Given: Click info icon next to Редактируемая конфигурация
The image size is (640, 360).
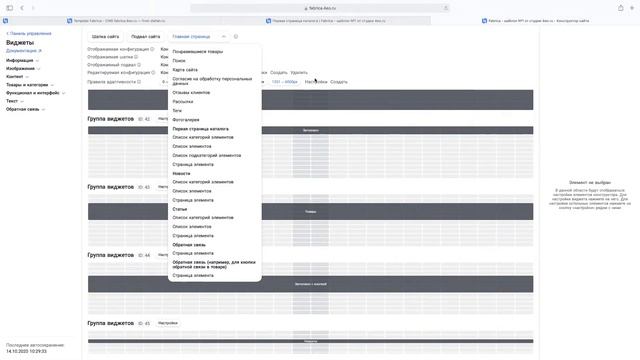Looking at the screenshot, I should [153, 72].
